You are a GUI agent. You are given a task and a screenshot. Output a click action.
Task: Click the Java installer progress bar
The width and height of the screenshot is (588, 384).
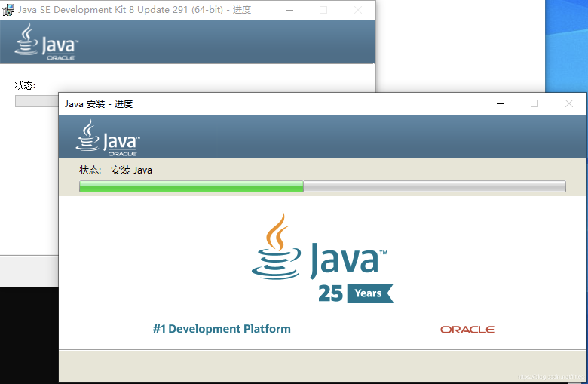tap(322, 186)
